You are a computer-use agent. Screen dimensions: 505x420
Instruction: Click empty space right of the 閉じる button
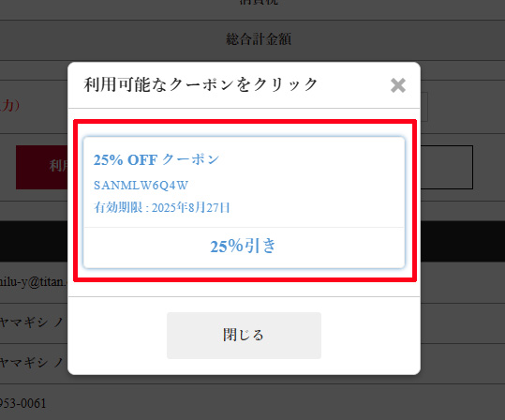[x=370, y=336]
